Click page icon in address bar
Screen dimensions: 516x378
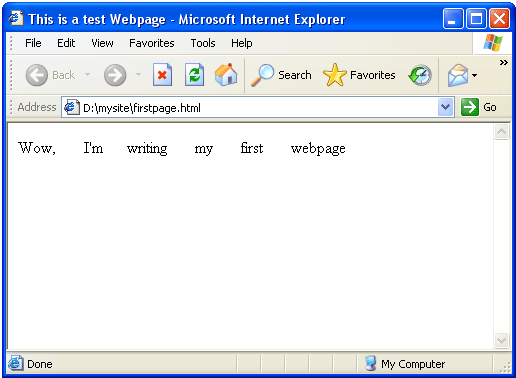(71, 107)
